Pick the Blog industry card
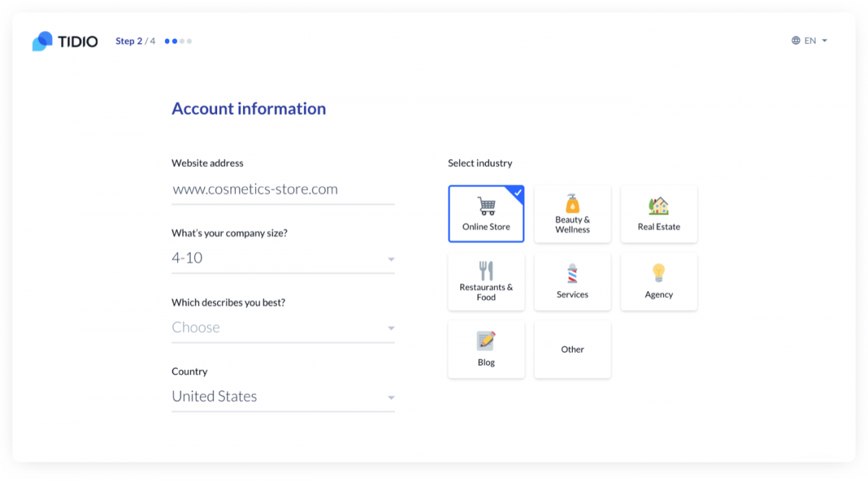The width and height of the screenshot is (868, 482). pos(486,349)
